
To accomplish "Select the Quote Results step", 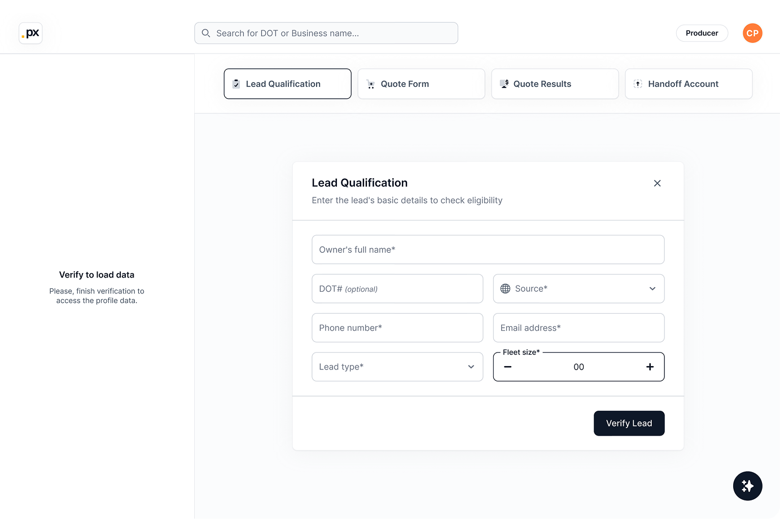I will 555,83.
